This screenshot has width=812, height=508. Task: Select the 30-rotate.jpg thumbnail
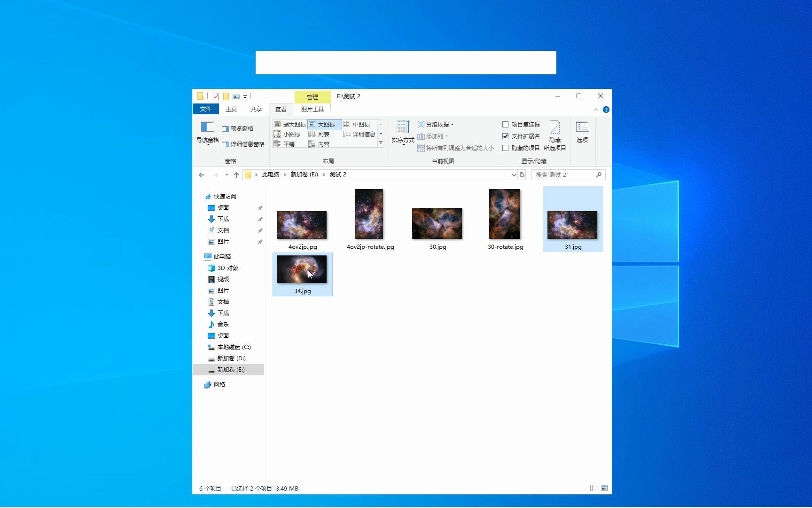505,214
